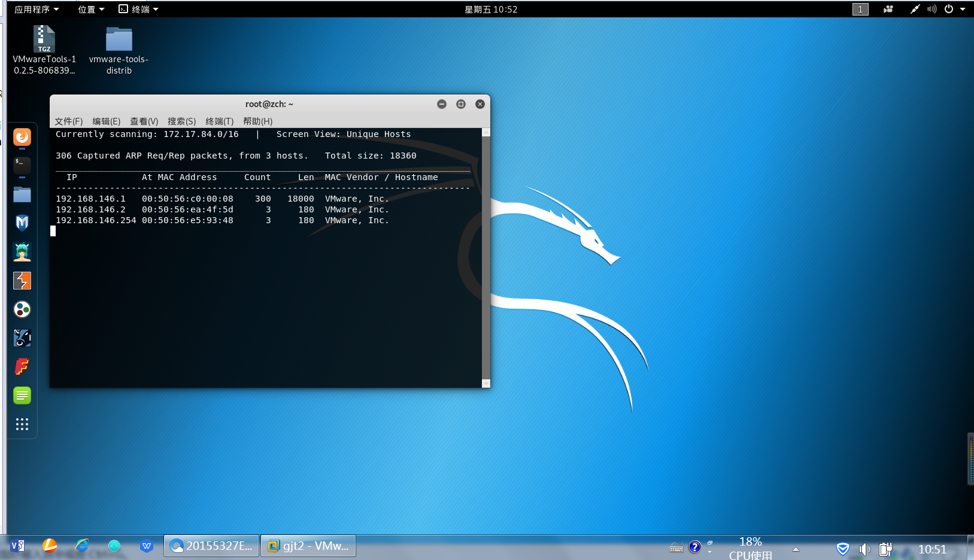Open the 编辑(E) menu in the terminal
Viewport: 974px width, 560px height.
pyautogui.click(x=107, y=121)
